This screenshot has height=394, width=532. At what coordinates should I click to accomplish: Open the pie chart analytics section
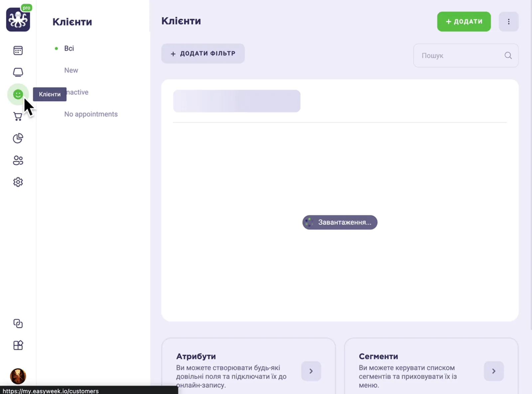18,138
